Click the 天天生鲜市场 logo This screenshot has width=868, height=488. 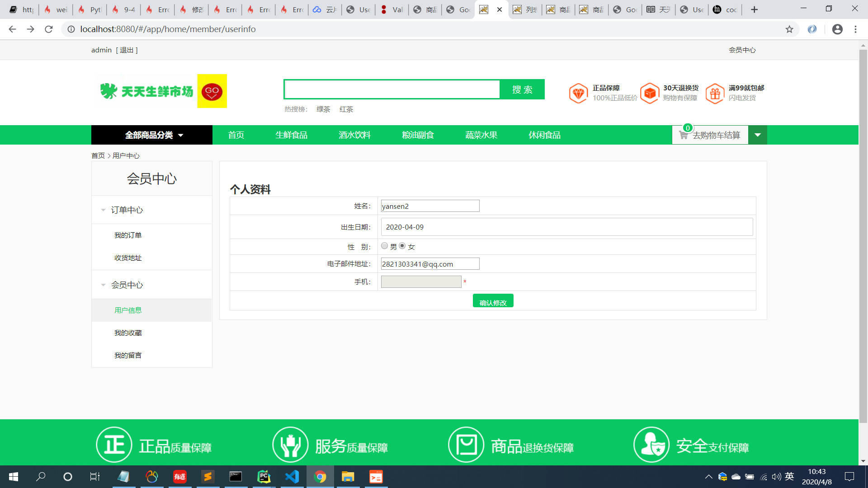click(146, 91)
